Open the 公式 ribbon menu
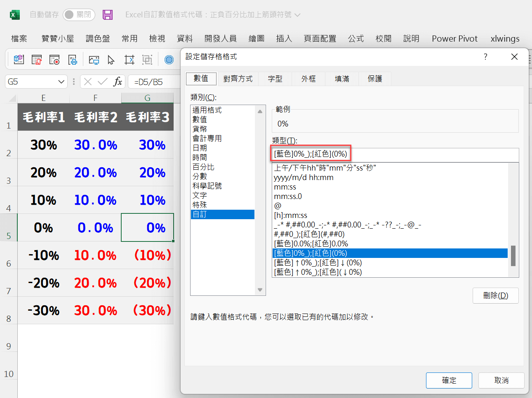Image resolution: width=532 pixels, height=398 pixels. (355, 38)
